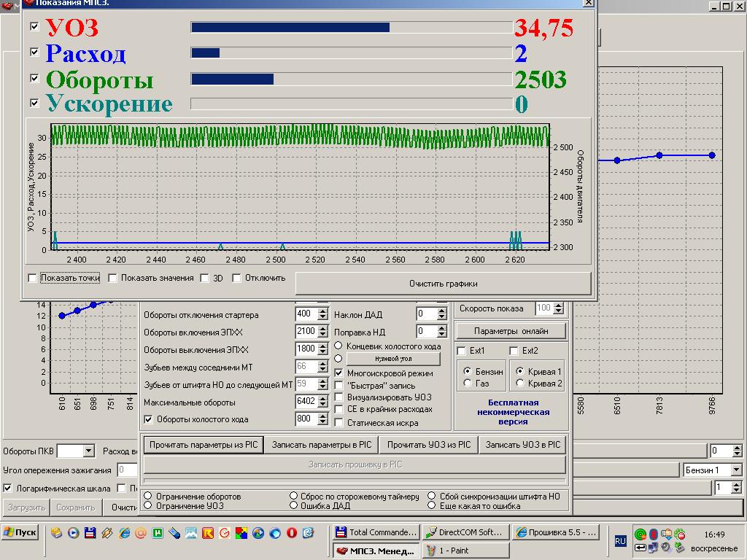Image resolution: width=747 pixels, height=560 pixels.
Task: Enable Статическая искра checkbox
Action: (x=338, y=422)
